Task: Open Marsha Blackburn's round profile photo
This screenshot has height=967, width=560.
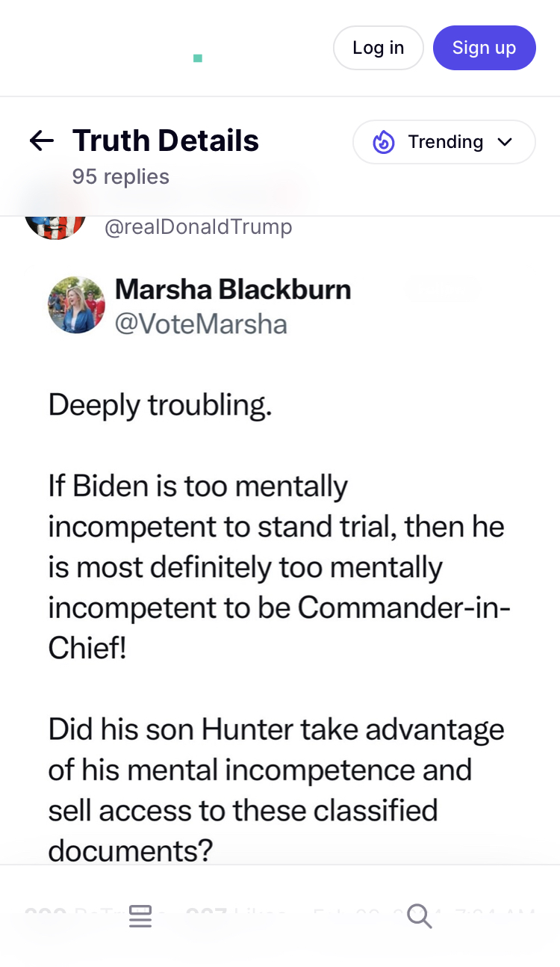Action: point(76,305)
